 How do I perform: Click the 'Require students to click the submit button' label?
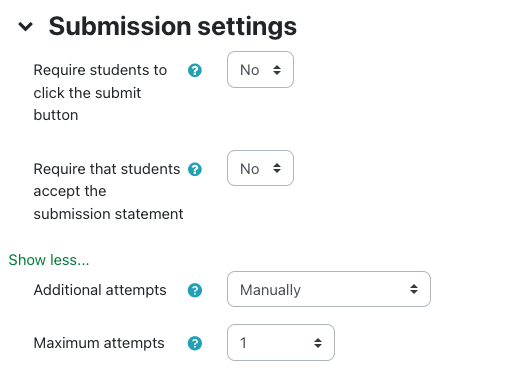pyautogui.click(x=100, y=92)
